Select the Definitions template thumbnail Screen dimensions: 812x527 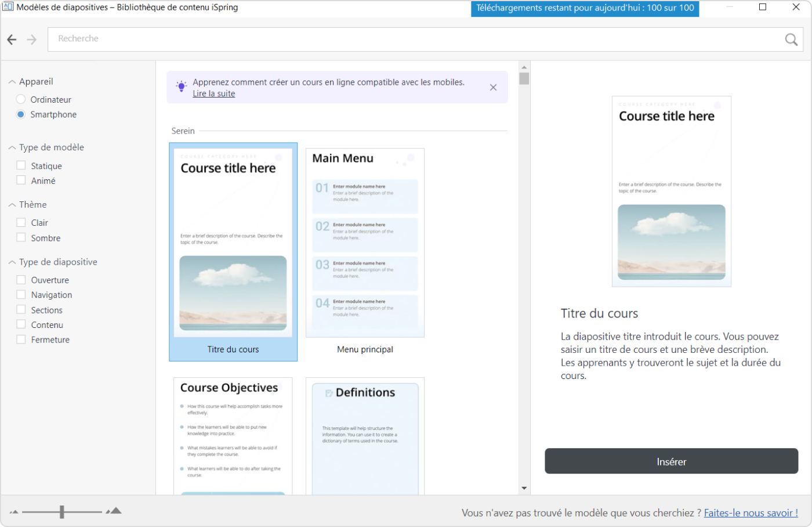coord(365,436)
